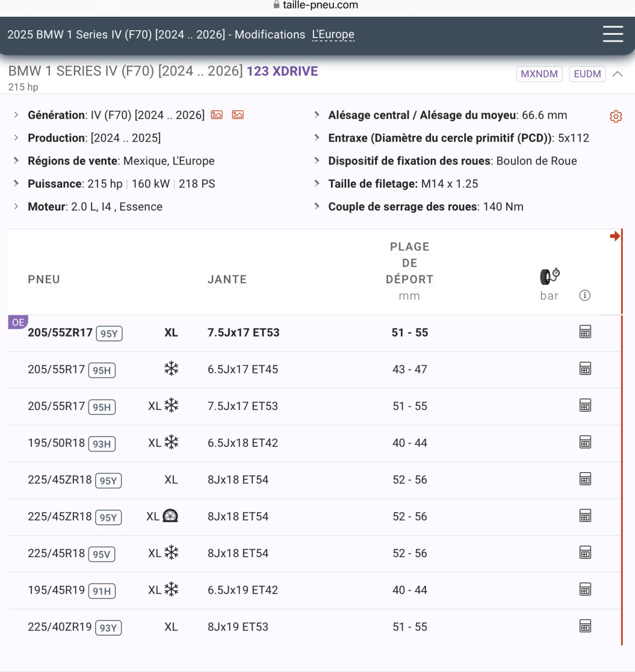Image resolution: width=635 pixels, height=672 pixels.
Task: Click the JANTE column header
Action: point(227,279)
